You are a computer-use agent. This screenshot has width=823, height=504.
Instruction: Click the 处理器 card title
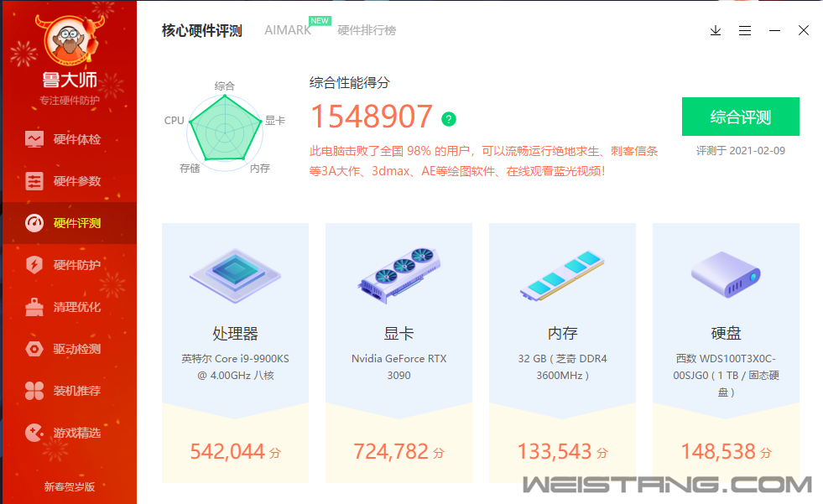235,334
